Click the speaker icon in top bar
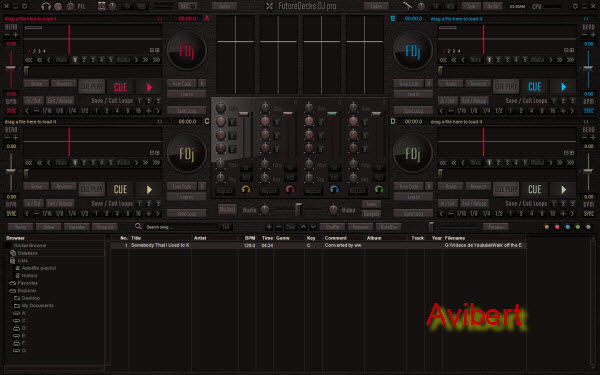 101,6
